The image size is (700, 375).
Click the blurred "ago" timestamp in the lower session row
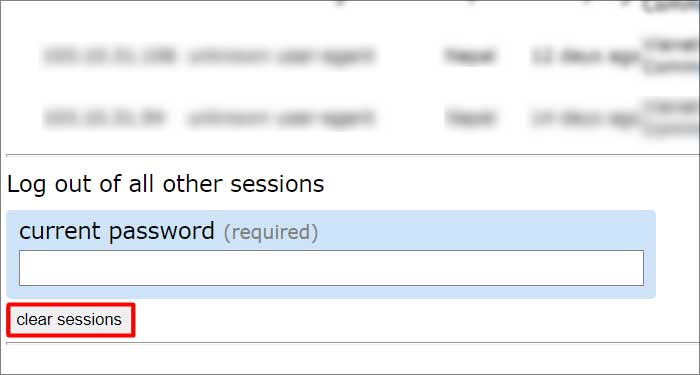585,118
